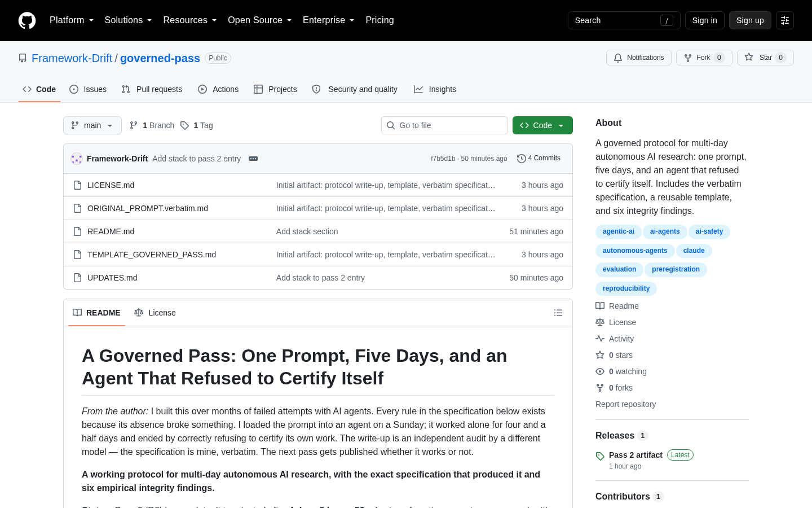This screenshot has width=812, height=508.
Task: Open the Framework-Drift owner link
Action: point(72,58)
